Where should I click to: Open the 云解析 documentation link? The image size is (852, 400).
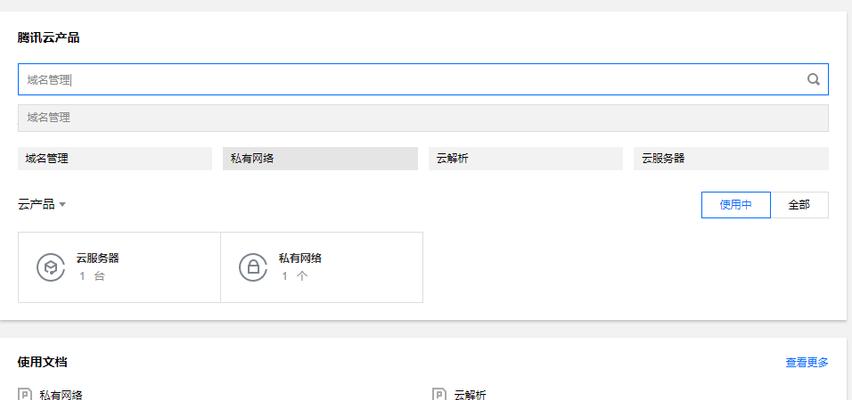tap(470, 395)
